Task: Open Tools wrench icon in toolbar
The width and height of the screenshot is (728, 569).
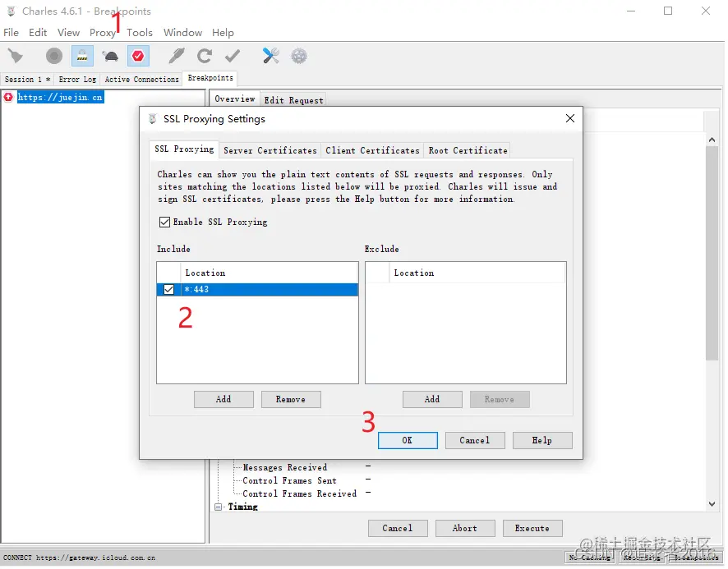Action: pos(270,56)
